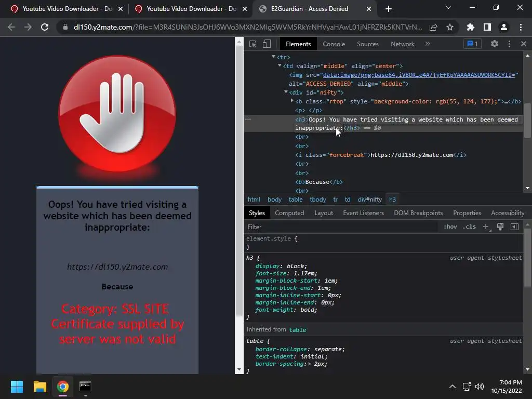Open DevTools customize three-dot menu
532x399 pixels.
(x=509, y=44)
